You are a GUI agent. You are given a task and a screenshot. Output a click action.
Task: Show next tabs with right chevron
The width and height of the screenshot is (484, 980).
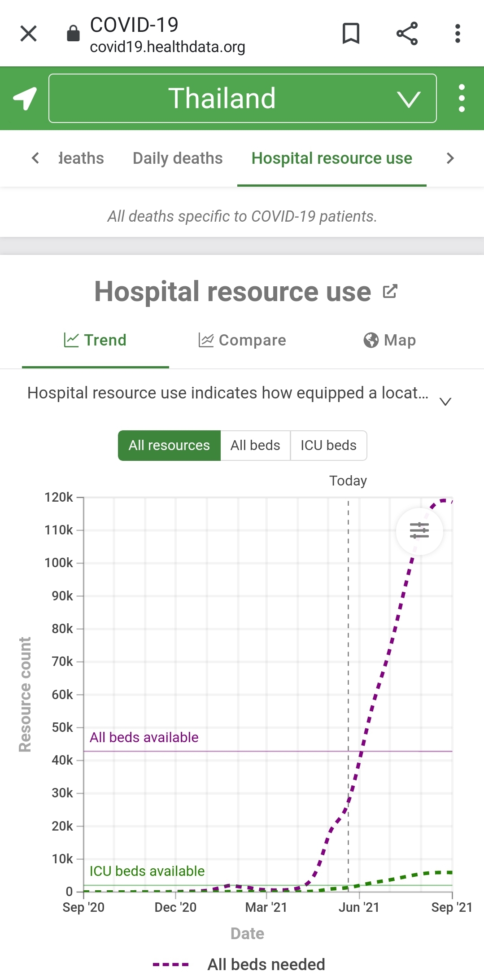click(450, 158)
